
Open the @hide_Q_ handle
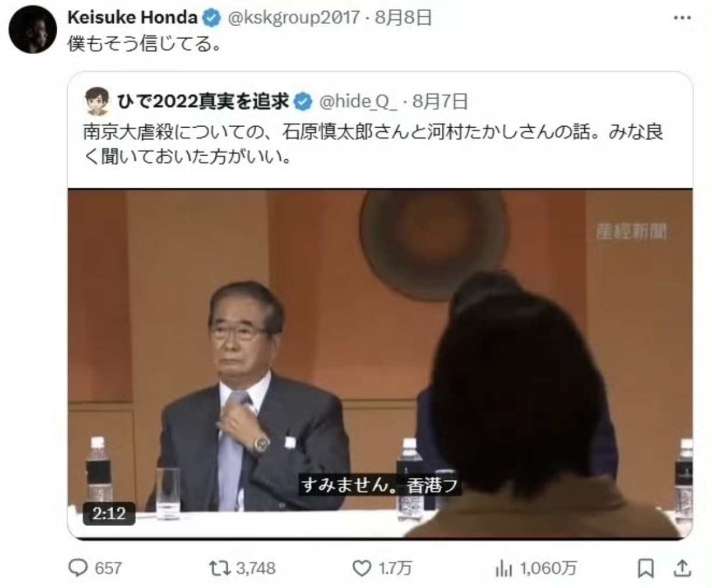357,102
